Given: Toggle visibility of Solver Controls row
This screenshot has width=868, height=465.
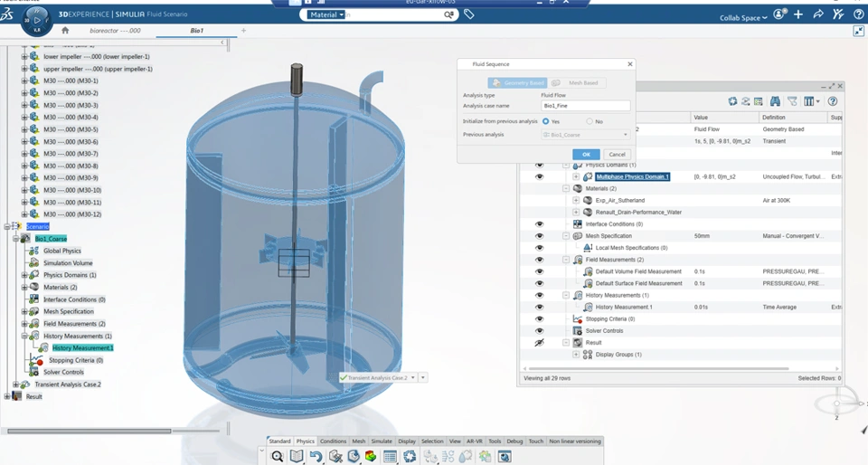Looking at the screenshot, I should (x=539, y=331).
